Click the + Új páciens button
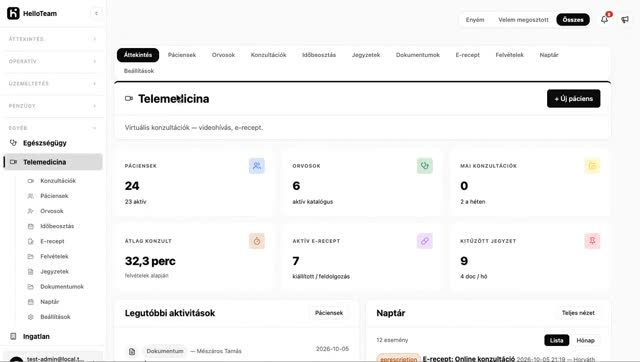 [573, 98]
